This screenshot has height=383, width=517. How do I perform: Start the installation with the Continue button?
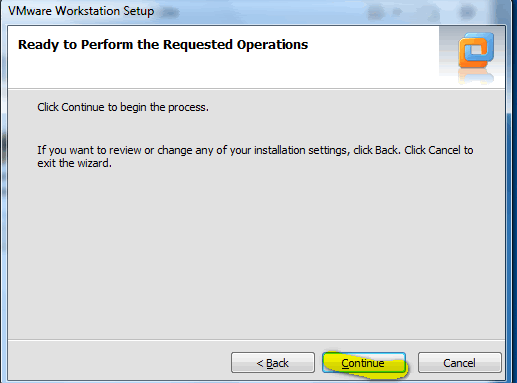click(364, 363)
